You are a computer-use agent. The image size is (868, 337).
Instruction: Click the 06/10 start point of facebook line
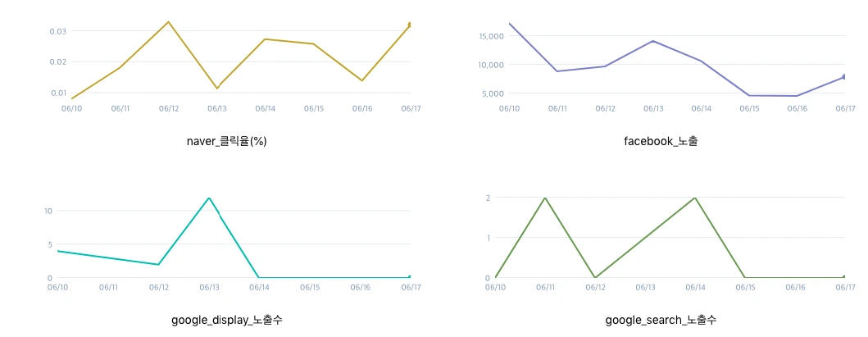coord(510,24)
